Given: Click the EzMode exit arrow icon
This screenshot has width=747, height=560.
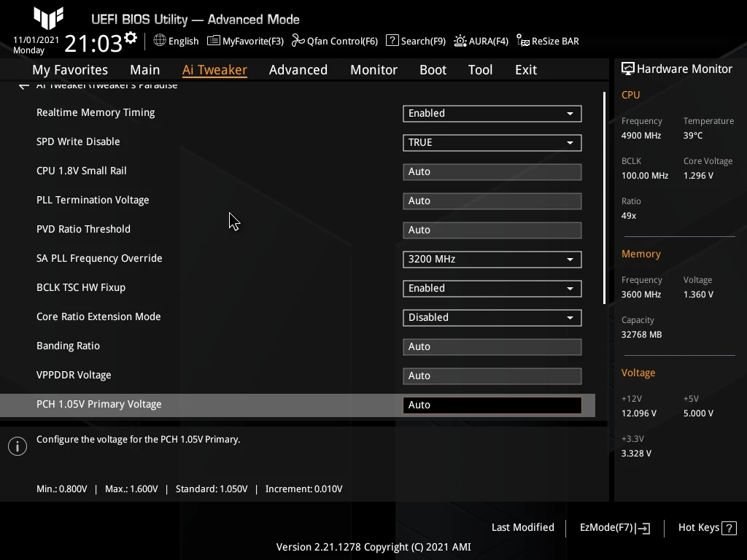Looking at the screenshot, I should coord(643,528).
